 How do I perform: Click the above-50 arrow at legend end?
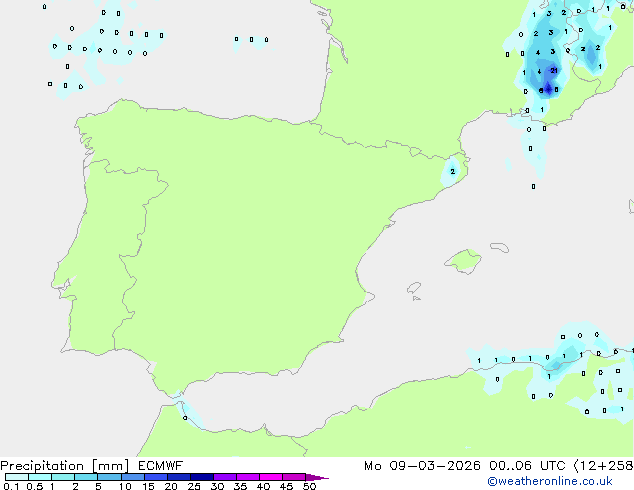[317, 477]
